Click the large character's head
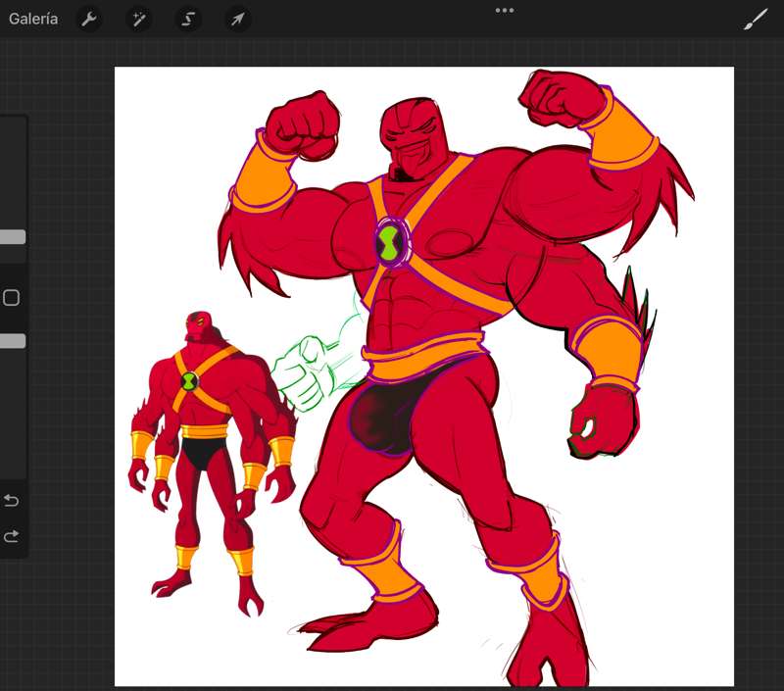Viewport: 784px width, 691px height. click(412, 135)
